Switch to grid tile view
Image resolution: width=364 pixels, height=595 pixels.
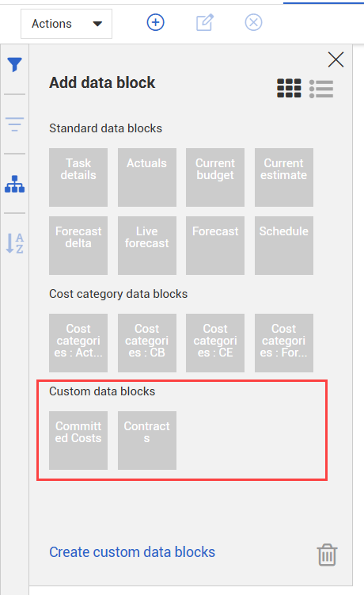[289, 89]
